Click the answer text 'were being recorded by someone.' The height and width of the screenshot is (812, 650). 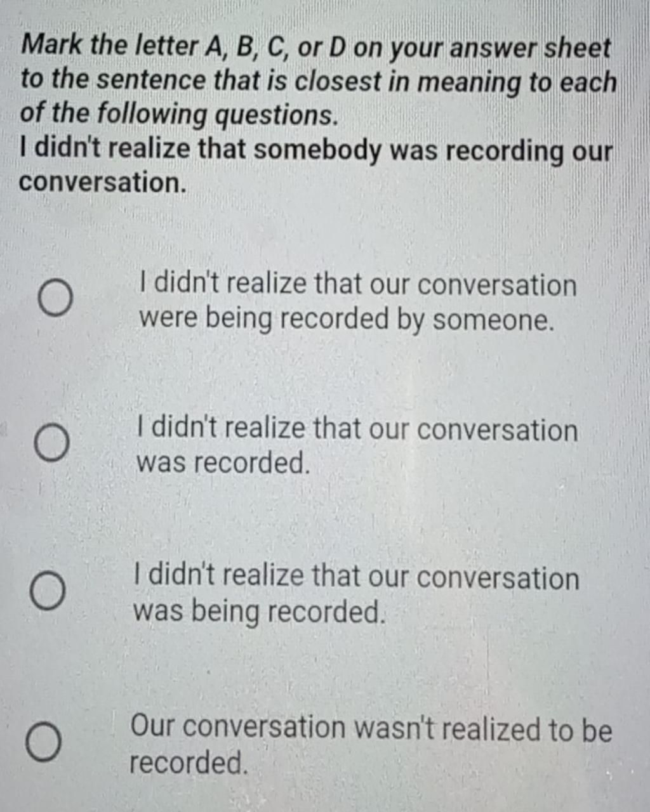(347, 318)
